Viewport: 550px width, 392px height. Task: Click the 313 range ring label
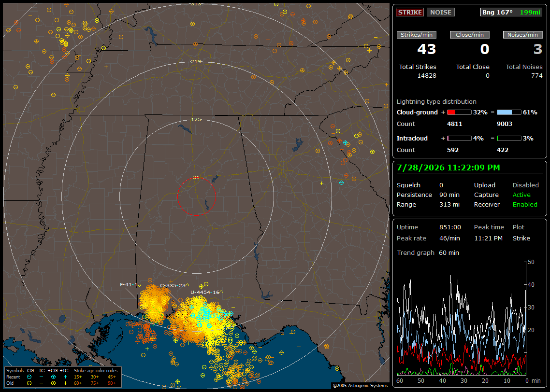(x=196, y=4)
